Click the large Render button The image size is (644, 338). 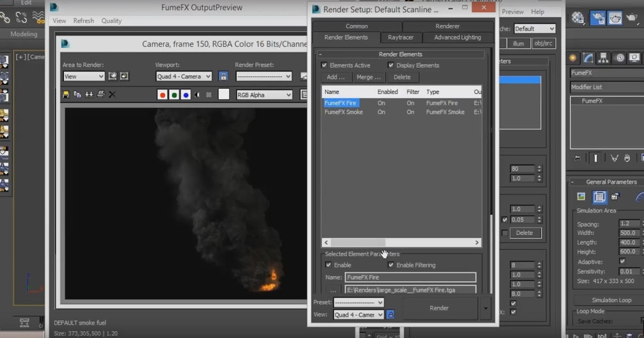coord(439,308)
